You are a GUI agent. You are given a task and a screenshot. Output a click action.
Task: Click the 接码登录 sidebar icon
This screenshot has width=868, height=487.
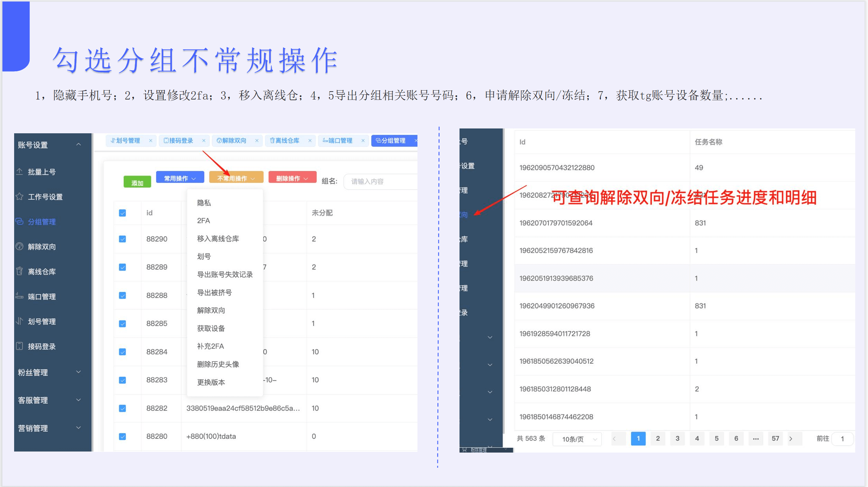pyautogui.click(x=20, y=346)
